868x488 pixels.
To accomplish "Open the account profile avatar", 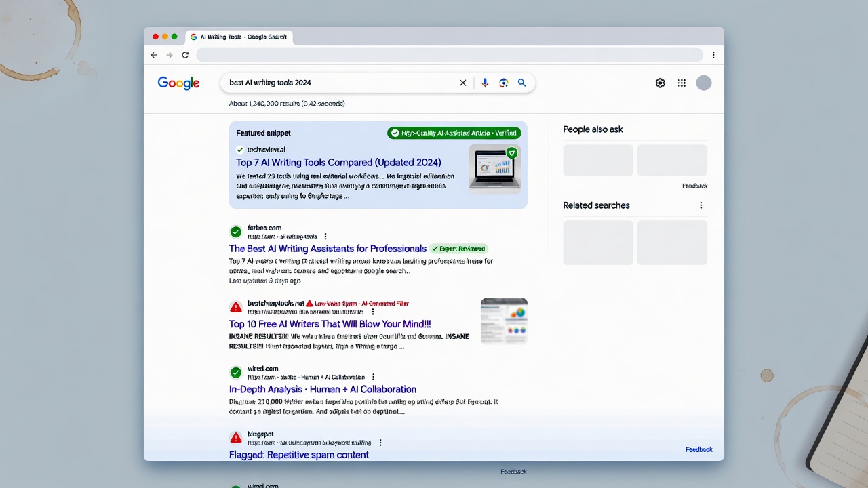I will (x=704, y=83).
